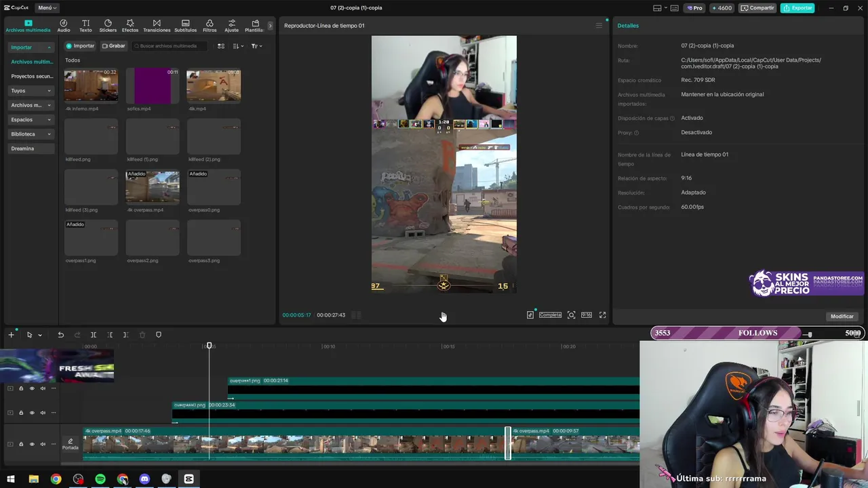Image resolution: width=868 pixels, height=488 pixels.
Task: Expand the Importar sidebar section
Action: [31, 47]
